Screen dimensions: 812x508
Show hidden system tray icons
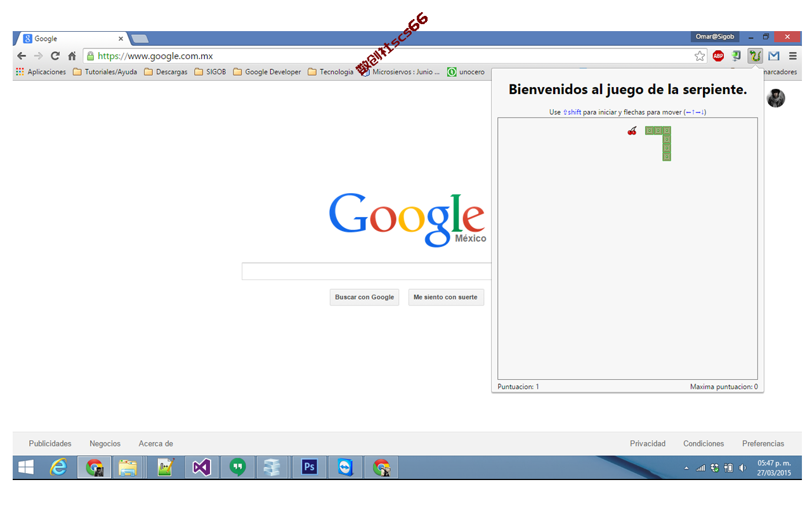click(686, 469)
